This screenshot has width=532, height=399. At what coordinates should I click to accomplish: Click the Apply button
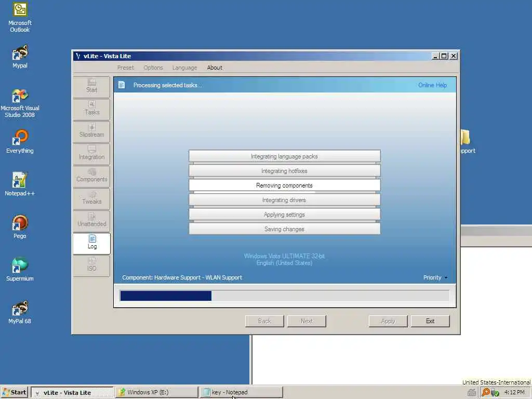point(388,321)
